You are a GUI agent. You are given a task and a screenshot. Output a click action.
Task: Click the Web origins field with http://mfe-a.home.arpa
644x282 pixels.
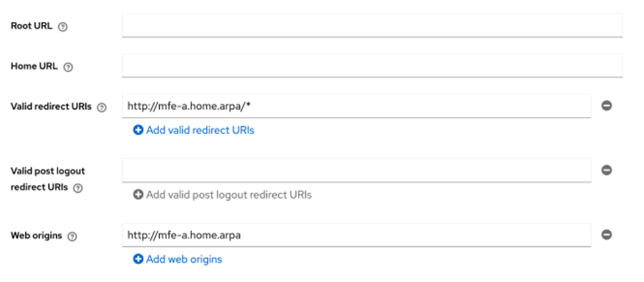click(357, 235)
